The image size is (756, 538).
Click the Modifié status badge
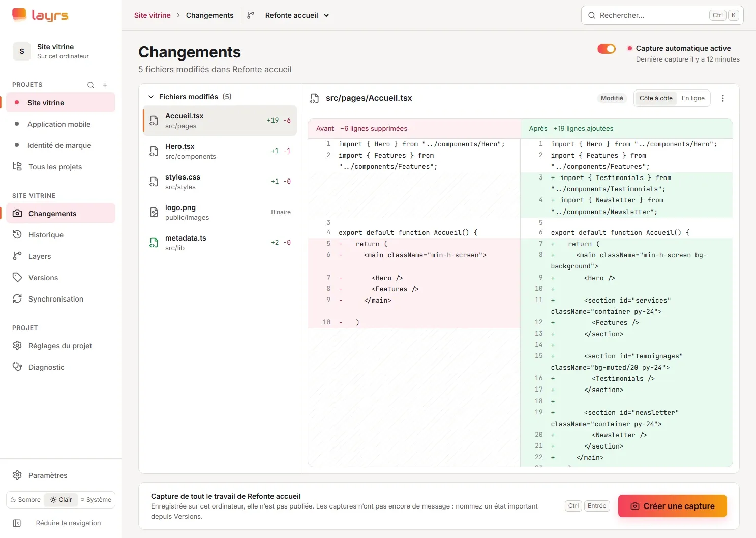pyautogui.click(x=612, y=98)
